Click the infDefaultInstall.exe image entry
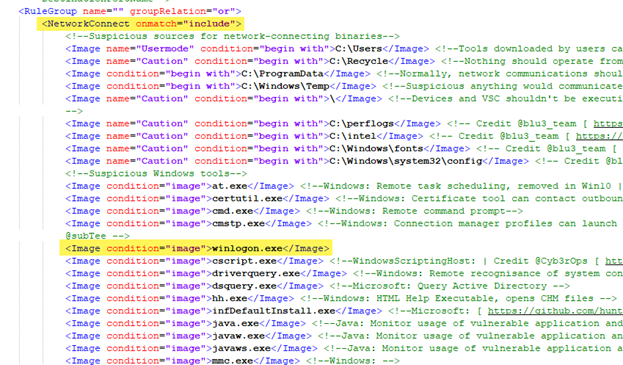Image resolution: width=623 pixels, height=365 pixels. (224, 311)
